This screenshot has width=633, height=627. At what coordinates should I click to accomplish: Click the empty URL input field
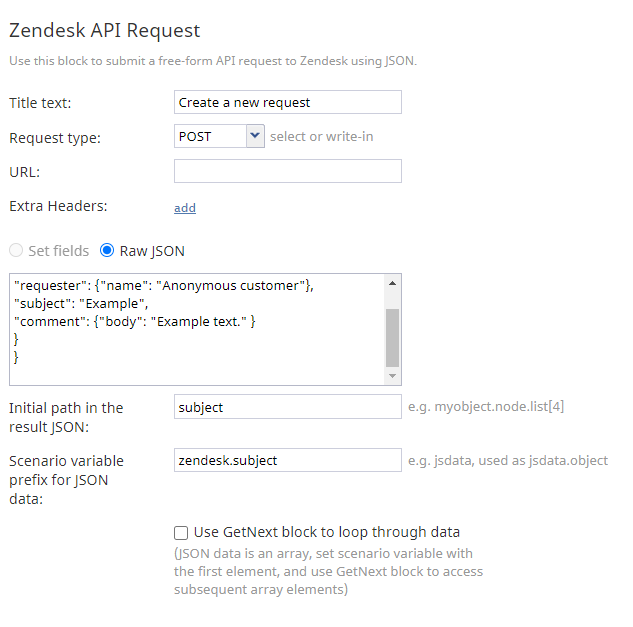click(x=287, y=171)
